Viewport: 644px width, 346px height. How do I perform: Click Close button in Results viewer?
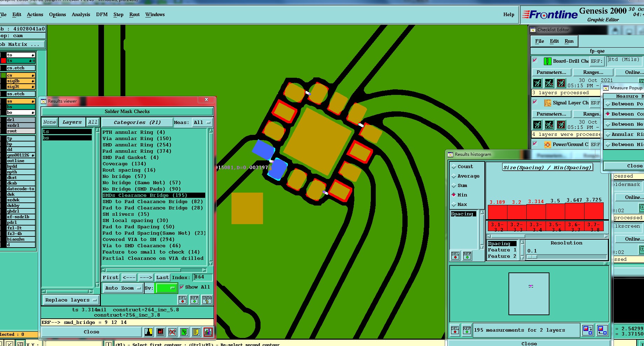[x=91, y=332]
